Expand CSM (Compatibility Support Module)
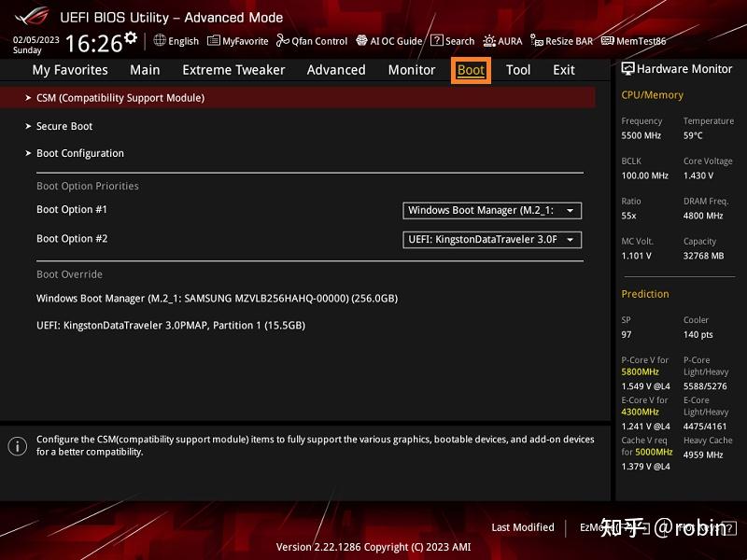This screenshot has height=560, width=747. 120,97
